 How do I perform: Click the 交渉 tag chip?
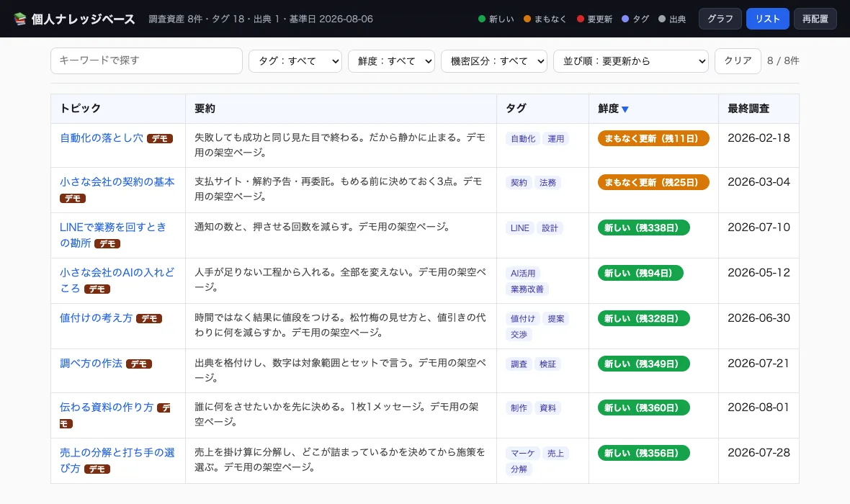(x=519, y=335)
